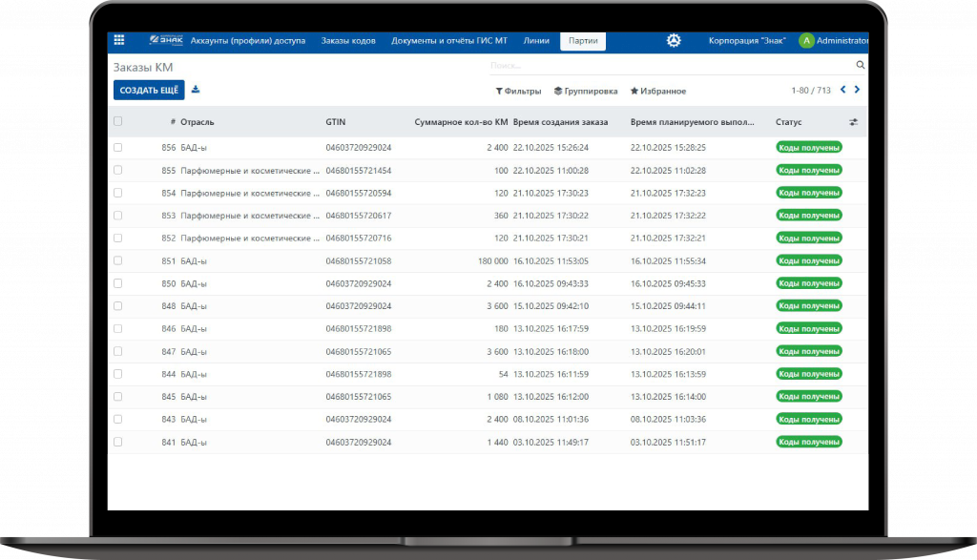Go to the next page arrow
This screenshot has width=977, height=560.
(x=857, y=90)
